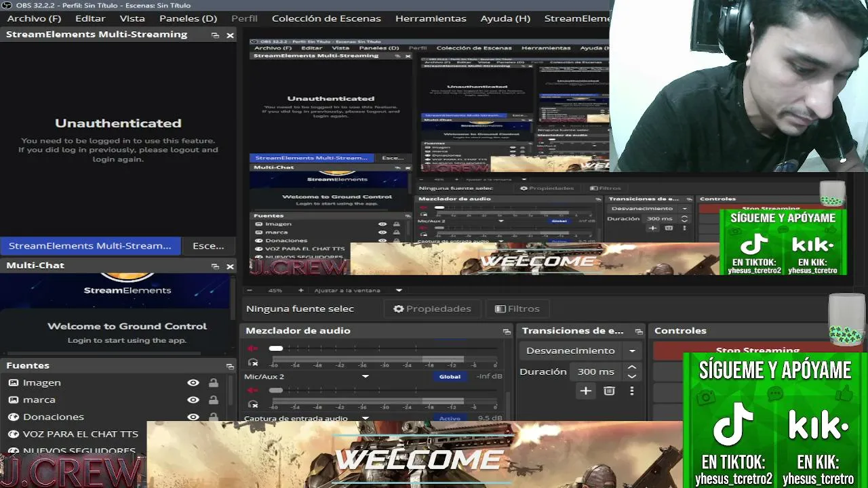Toggle visibility of the Imagen source
This screenshot has height=488, width=868.
coord(193,383)
